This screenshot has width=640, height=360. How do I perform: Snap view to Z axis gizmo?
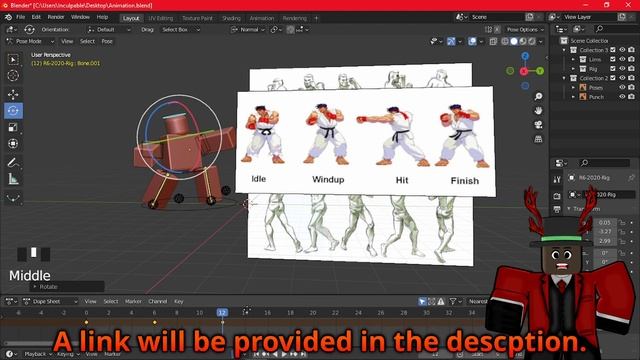(x=525, y=56)
